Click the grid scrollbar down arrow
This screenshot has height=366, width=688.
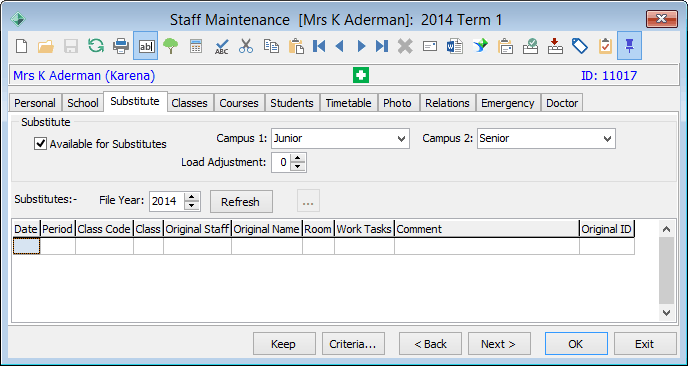click(666, 313)
